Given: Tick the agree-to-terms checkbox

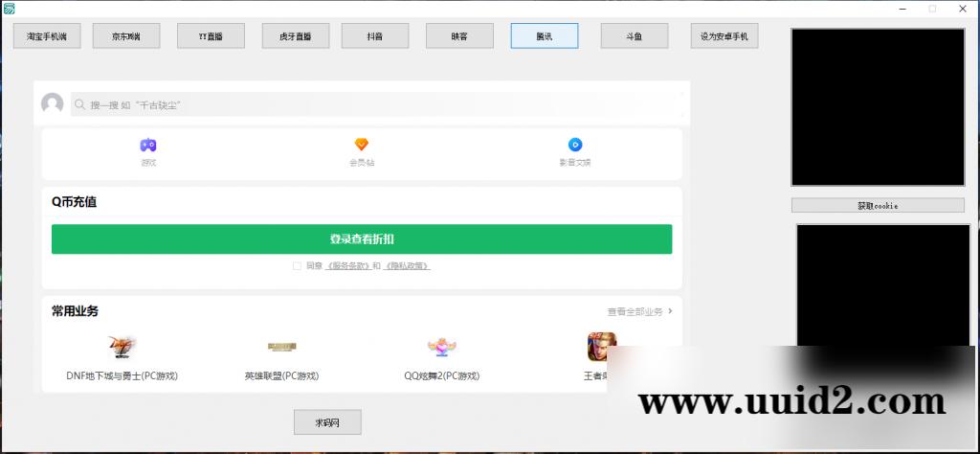Looking at the screenshot, I should (297, 265).
